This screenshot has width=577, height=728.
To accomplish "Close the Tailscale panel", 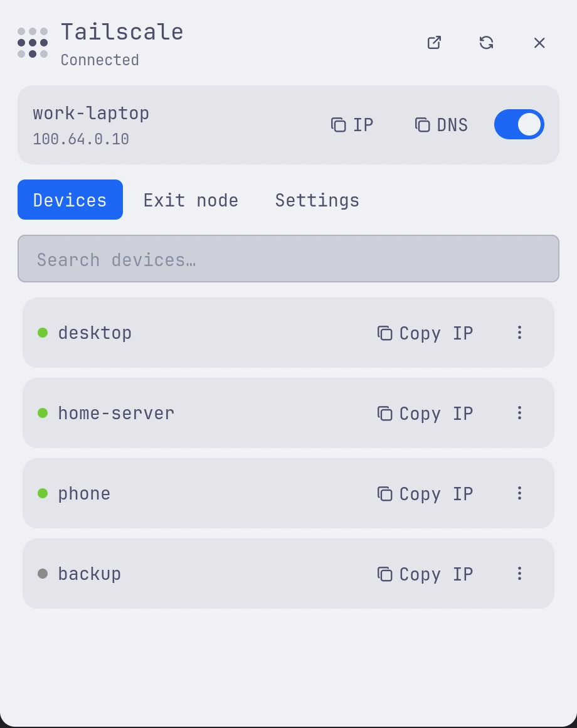I will [x=539, y=43].
